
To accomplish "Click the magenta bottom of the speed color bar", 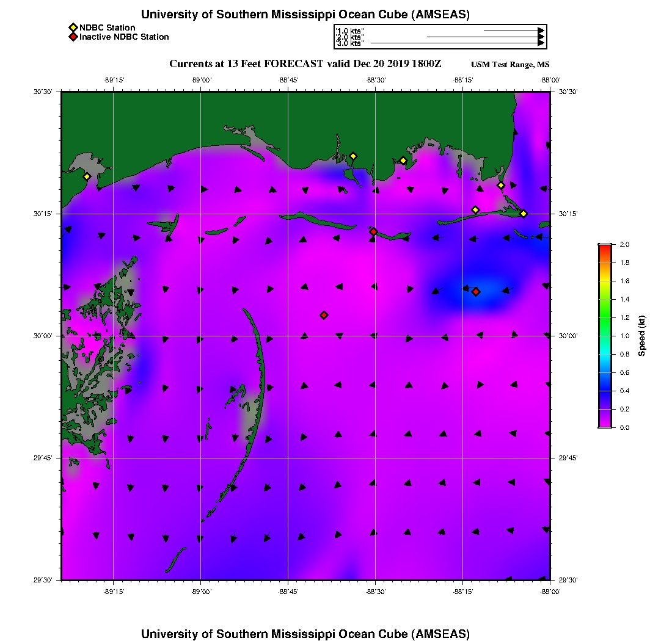I will pyautogui.click(x=604, y=424).
